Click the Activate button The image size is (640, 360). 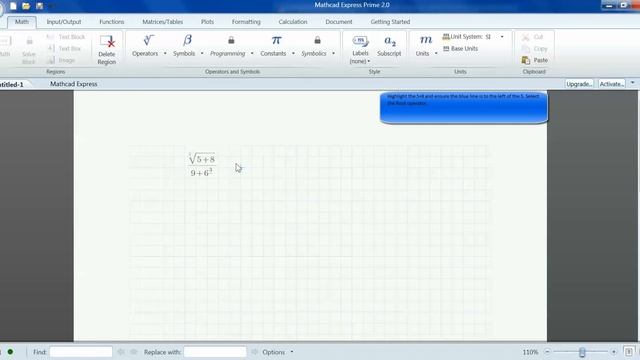pos(611,84)
